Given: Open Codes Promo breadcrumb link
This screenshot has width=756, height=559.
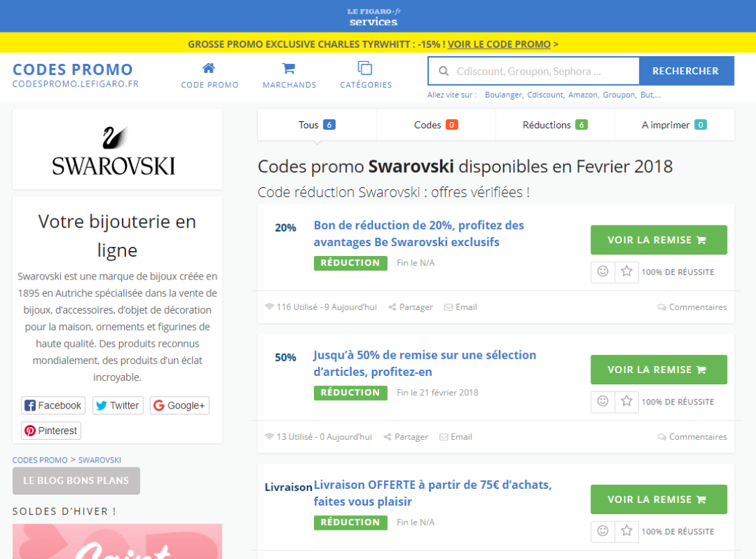Looking at the screenshot, I should 40,460.
